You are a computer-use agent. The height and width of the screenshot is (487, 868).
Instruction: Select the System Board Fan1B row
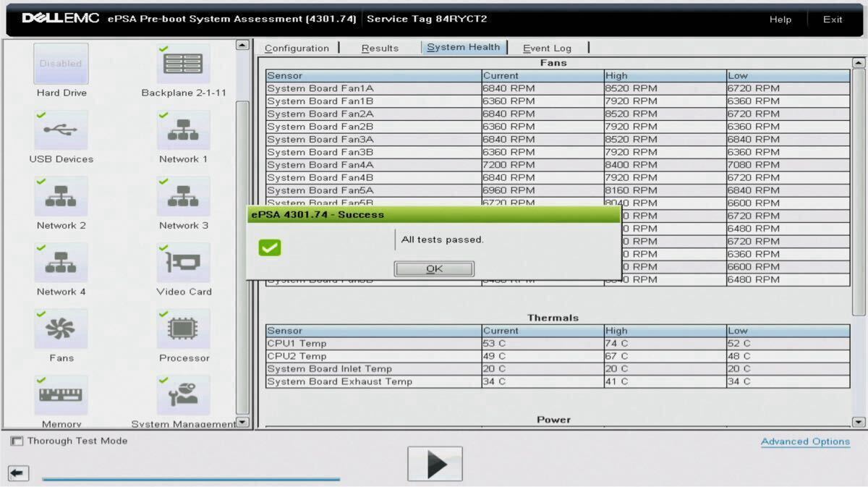[x=558, y=101]
